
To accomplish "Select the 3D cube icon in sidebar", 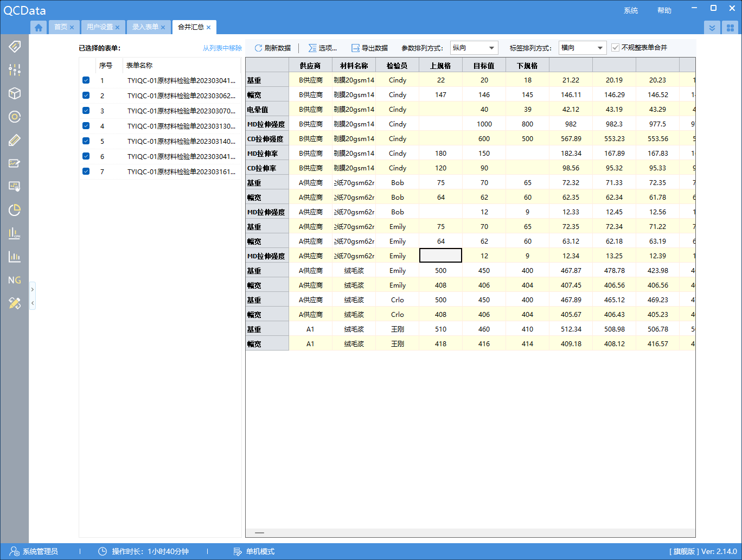I will click(15, 93).
